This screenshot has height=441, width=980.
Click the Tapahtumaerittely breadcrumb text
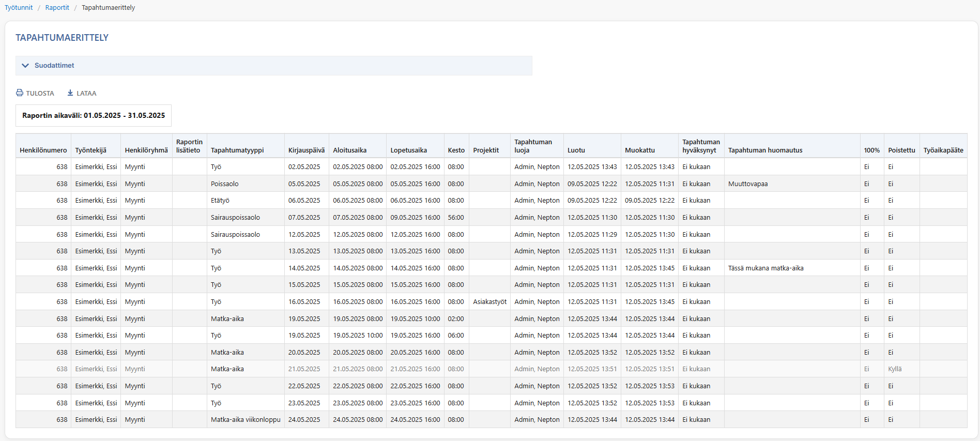[x=109, y=8]
